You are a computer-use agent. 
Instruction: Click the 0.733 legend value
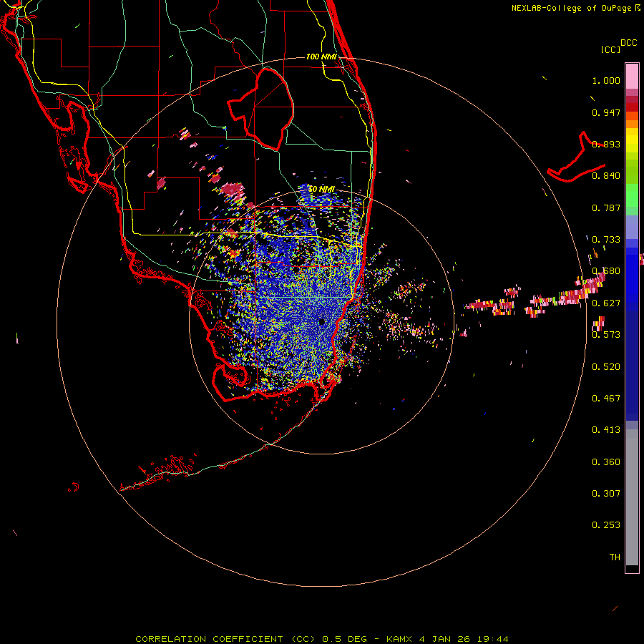point(606,240)
